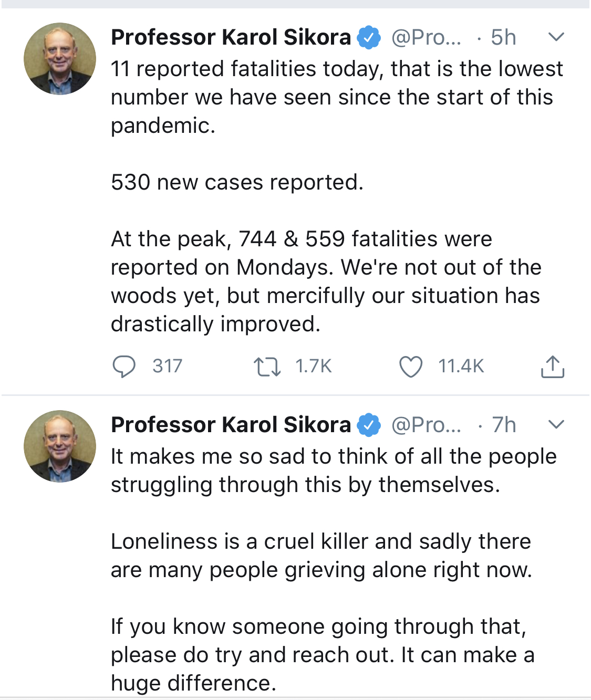Open the 5h timestamp link
Screen dimensions: 591x700
click(503, 37)
